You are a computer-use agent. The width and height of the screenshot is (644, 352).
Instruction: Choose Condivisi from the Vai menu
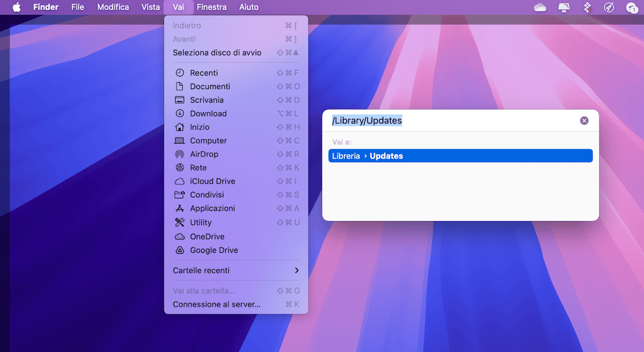pyautogui.click(x=236, y=195)
